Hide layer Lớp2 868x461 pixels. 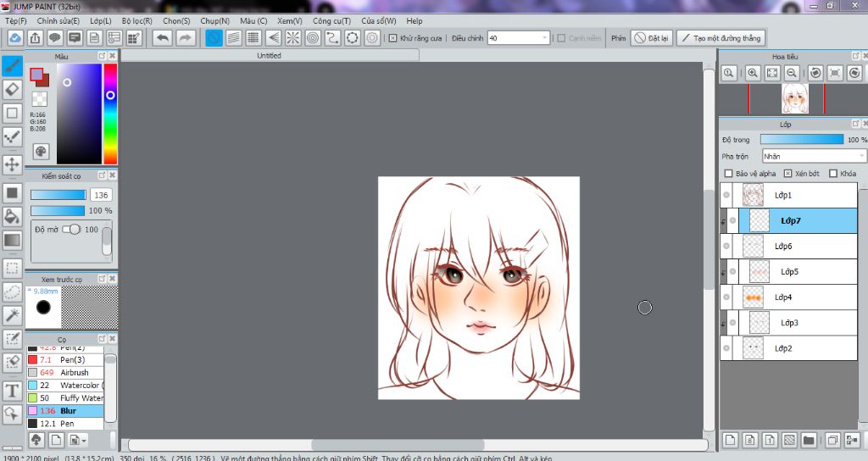pyautogui.click(x=726, y=348)
